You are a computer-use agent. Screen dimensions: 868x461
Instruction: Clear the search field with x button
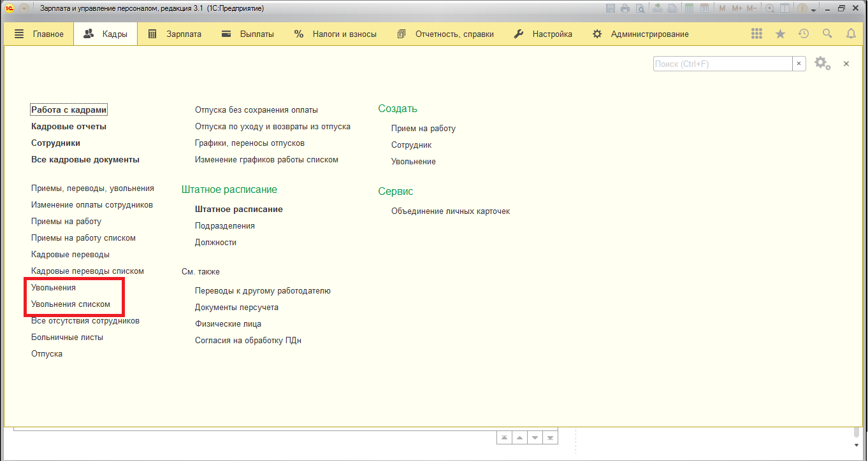[799, 64]
